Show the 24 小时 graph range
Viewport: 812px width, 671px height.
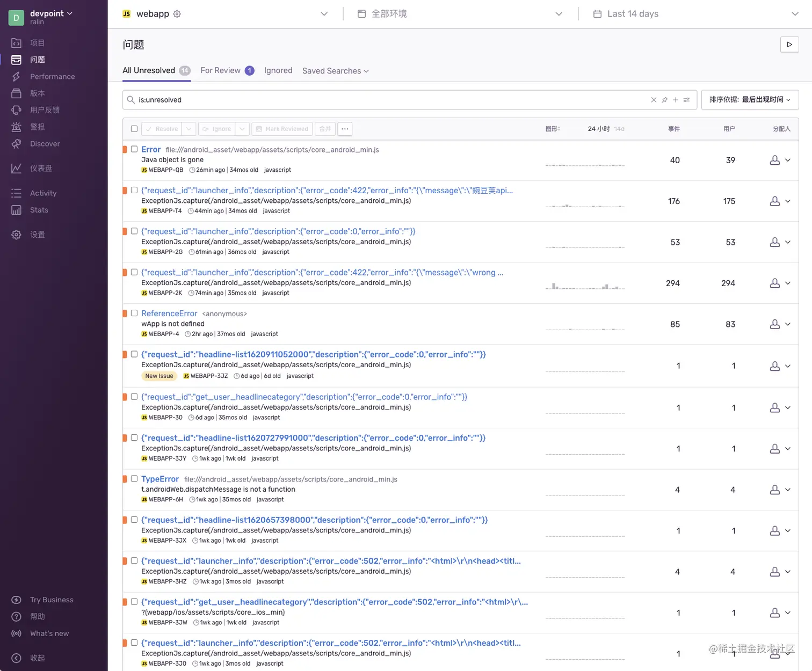599,129
